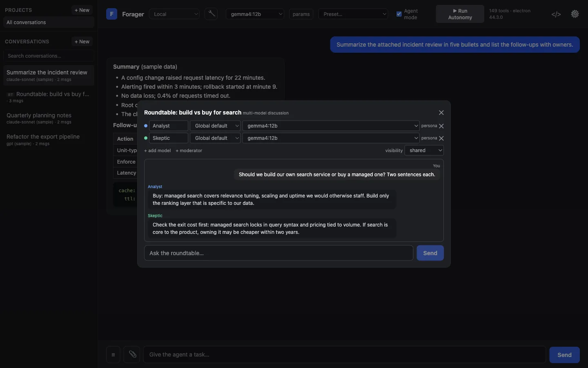Focus the Ask the roundtable input
The image size is (588, 368).
tap(278, 253)
